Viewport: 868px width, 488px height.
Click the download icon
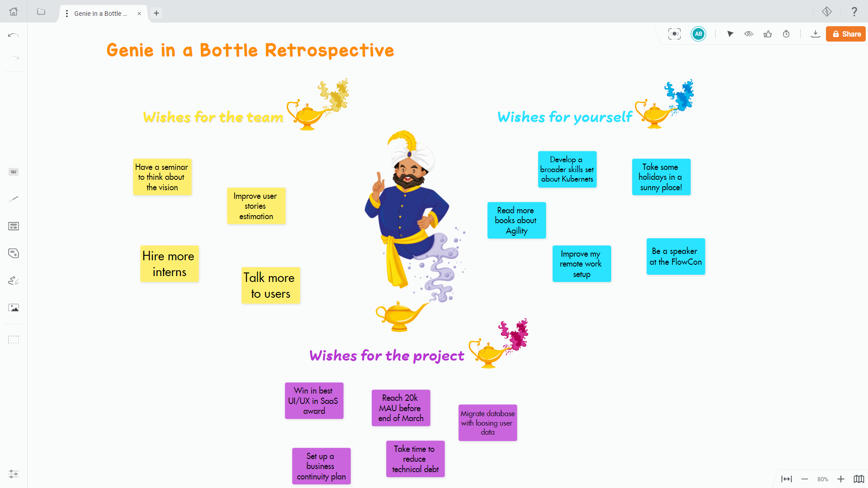click(x=814, y=34)
